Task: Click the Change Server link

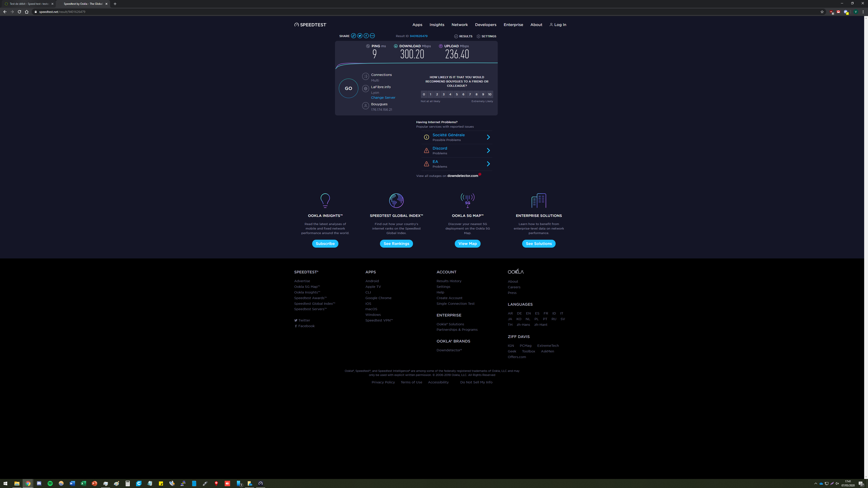Action: pyautogui.click(x=383, y=98)
